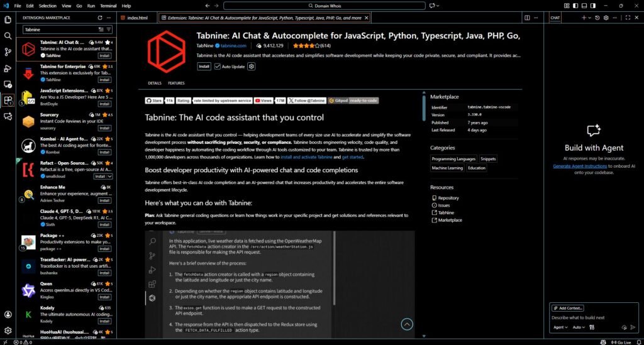Open the Search view in activity bar
This screenshot has width=644, height=345.
pos(8,36)
